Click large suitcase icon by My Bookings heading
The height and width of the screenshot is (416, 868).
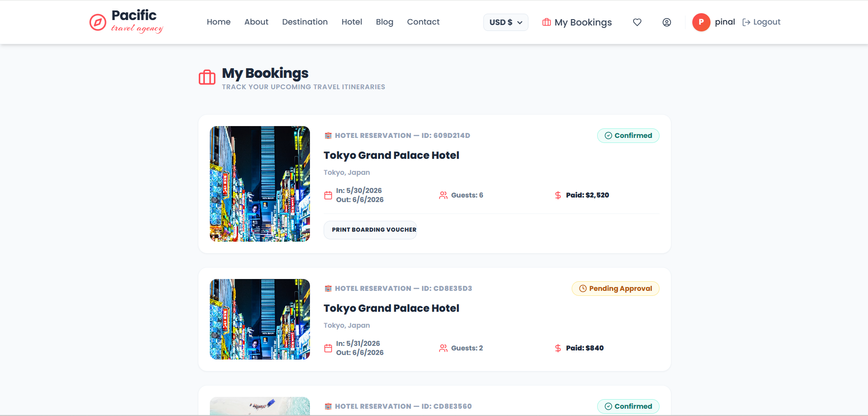[207, 77]
